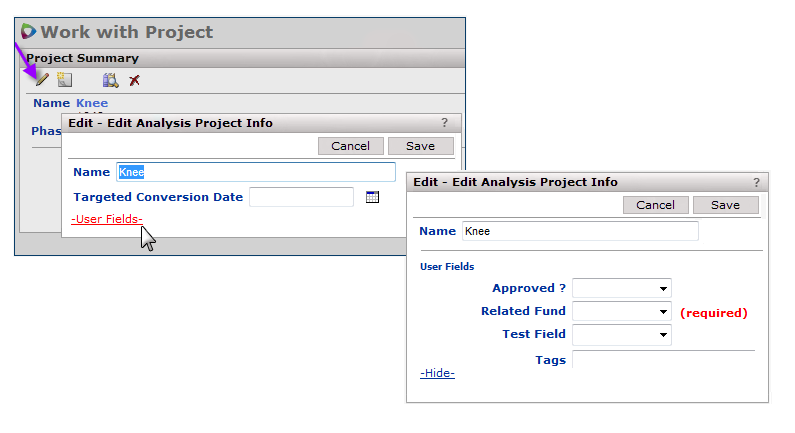Expand the Related Fund dropdown
The width and height of the screenshot is (795, 433).
[x=621, y=312]
